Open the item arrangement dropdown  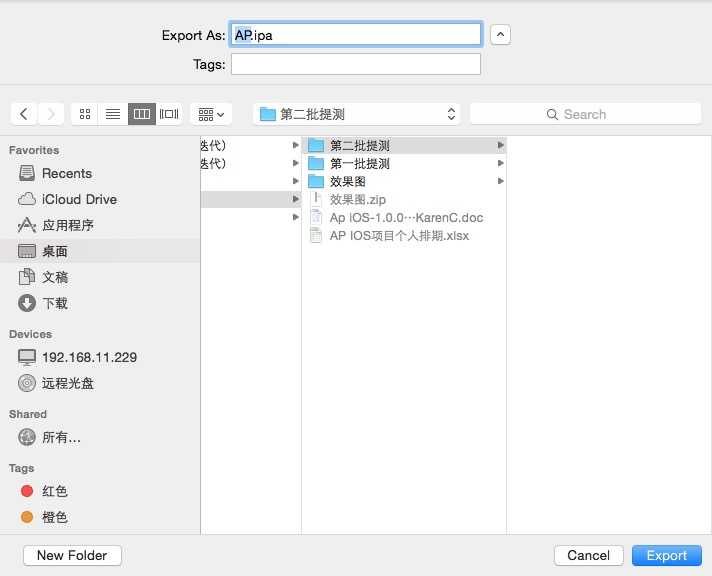211,114
